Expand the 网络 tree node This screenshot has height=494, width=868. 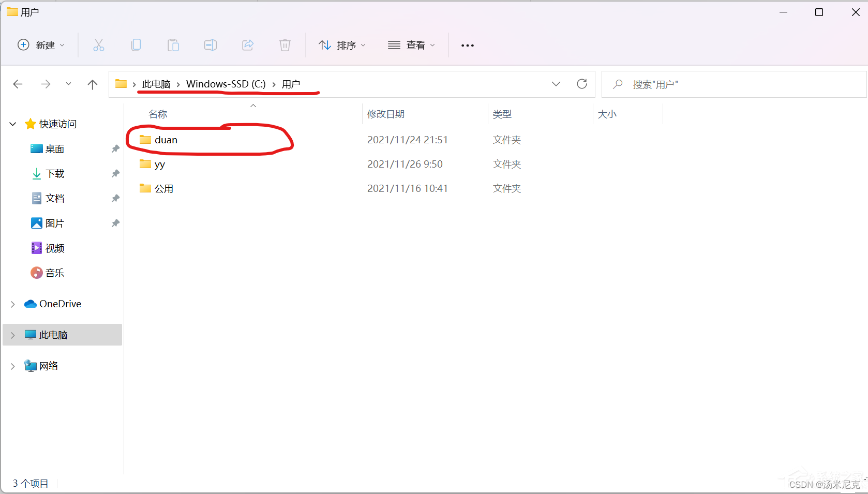click(13, 366)
